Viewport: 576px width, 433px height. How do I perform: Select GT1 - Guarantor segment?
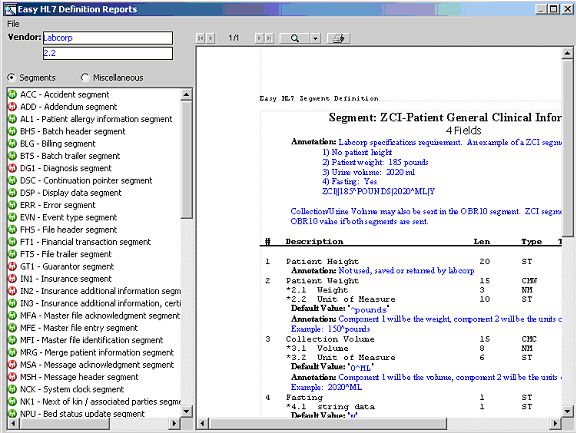click(x=67, y=266)
